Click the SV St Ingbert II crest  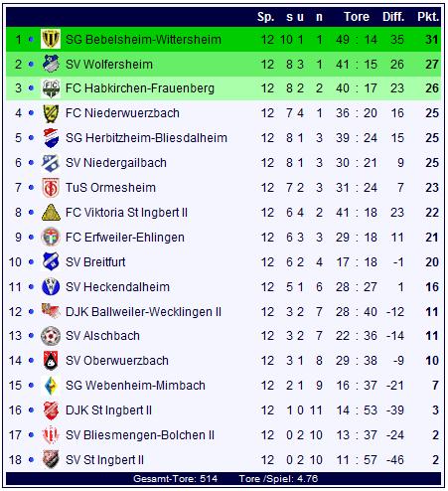tap(51, 459)
